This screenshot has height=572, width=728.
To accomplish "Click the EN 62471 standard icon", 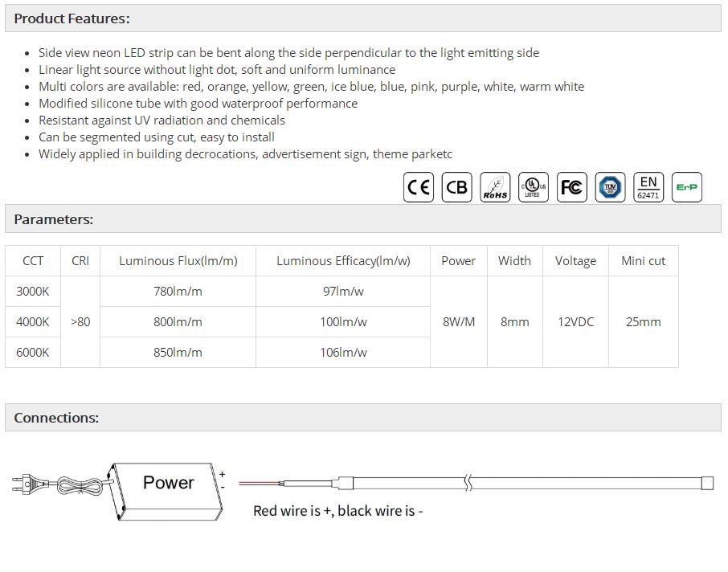I will [x=648, y=187].
